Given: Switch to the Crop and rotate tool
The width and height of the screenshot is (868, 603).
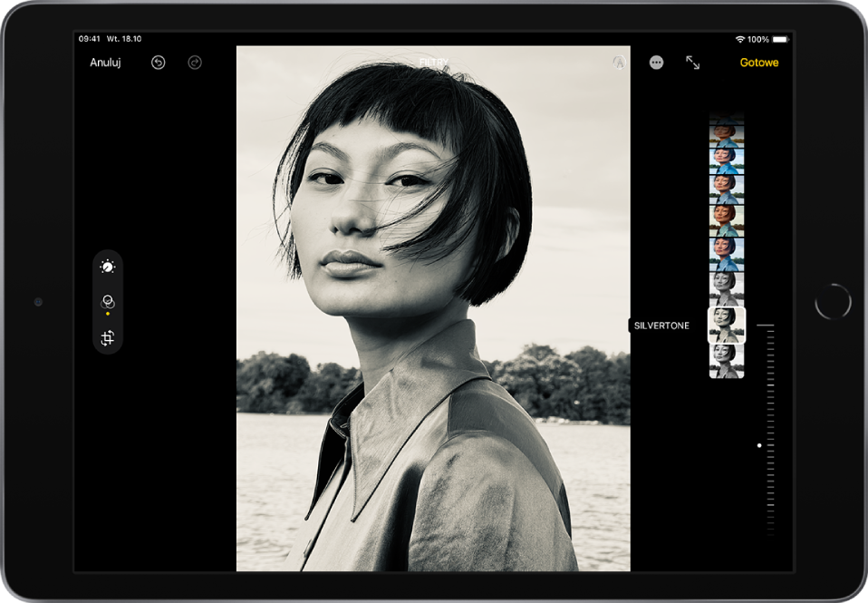Looking at the screenshot, I should (x=108, y=338).
